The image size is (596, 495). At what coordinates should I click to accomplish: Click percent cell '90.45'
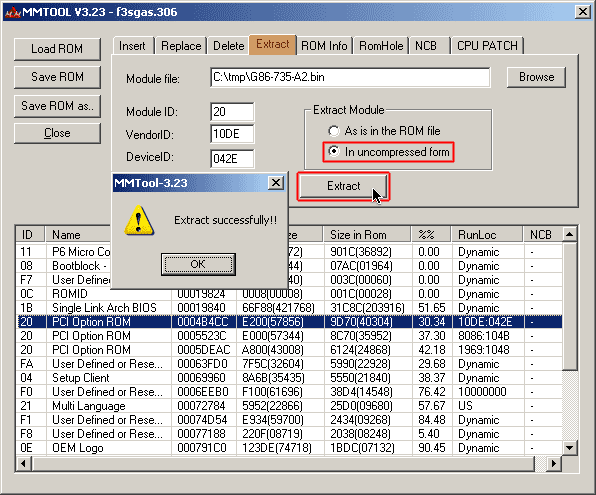coord(431,448)
